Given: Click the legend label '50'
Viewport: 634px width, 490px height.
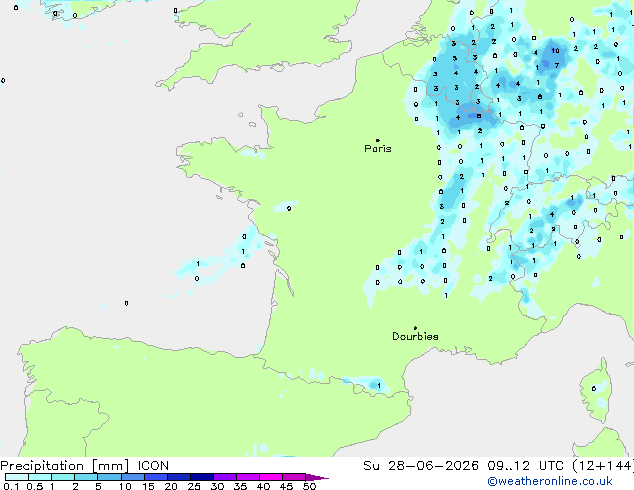Looking at the screenshot, I should (x=309, y=486).
